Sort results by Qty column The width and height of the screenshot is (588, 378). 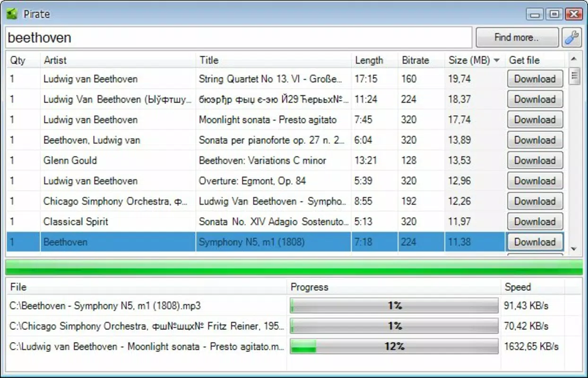click(23, 60)
